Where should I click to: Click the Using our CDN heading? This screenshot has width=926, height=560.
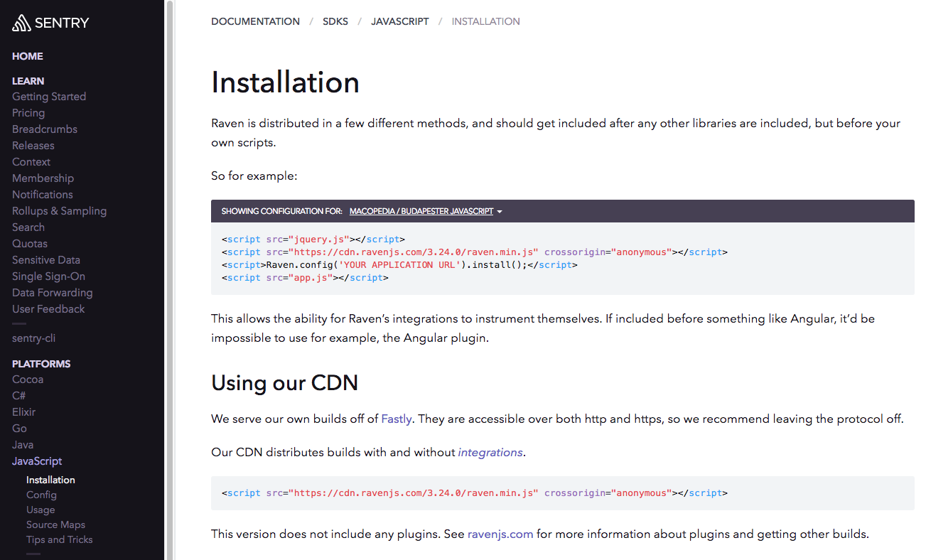pyautogui.click(x=284, y=383)
